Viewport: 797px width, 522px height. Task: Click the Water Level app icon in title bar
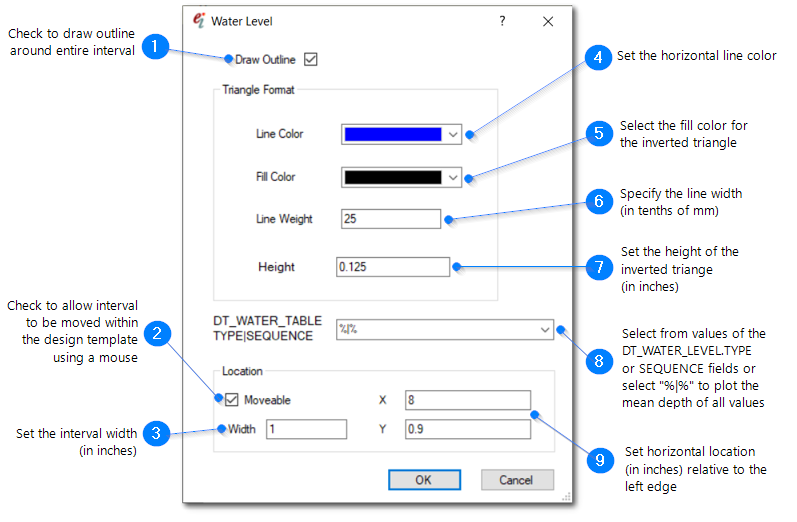click(x=198, y=21)
